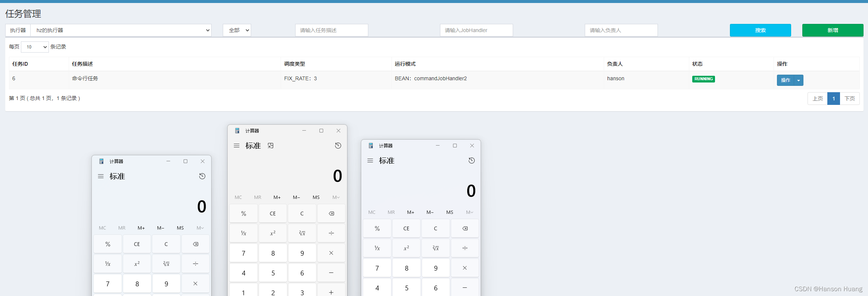The width and height of the screenshot is (868, 296).
Task: Click 8 key in right calculator
Action: point(406,268)
